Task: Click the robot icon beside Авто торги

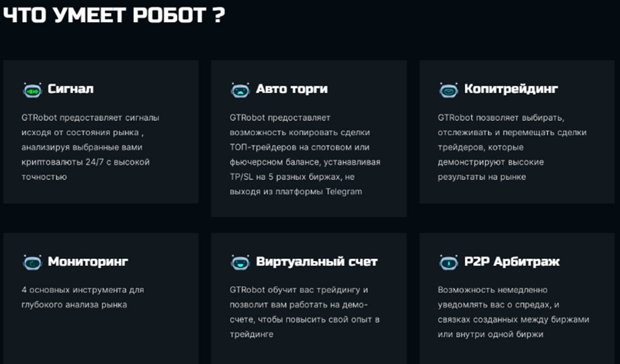Action: pos(240,90)
